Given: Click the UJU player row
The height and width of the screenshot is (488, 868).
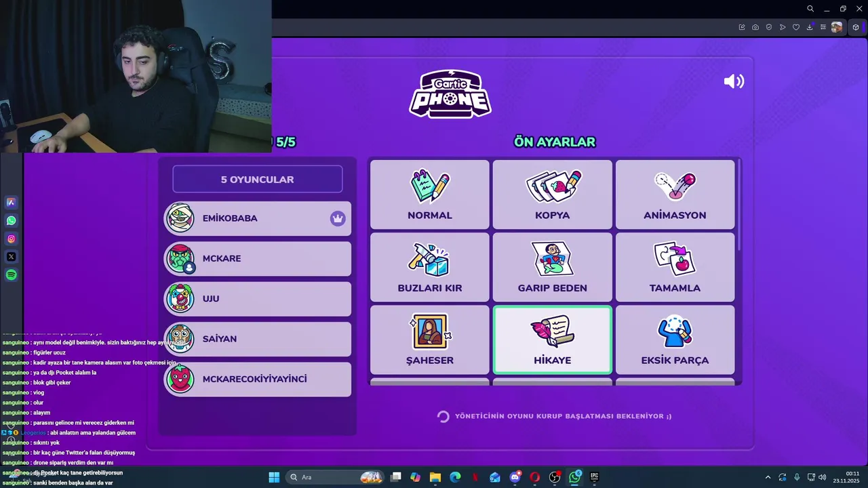Looking at the screenshot, I should pos(258,298).
